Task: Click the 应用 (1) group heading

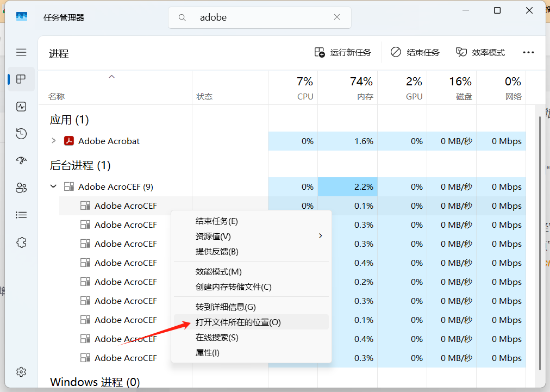Action: point(69,120)
